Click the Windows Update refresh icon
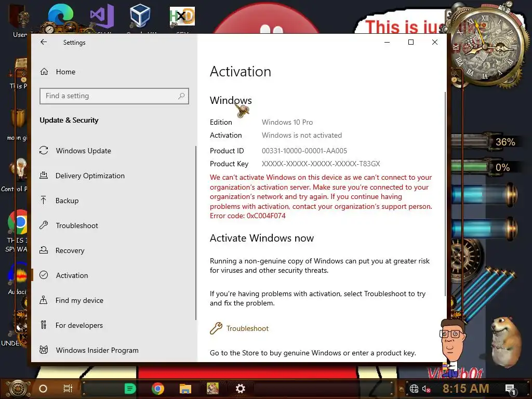 pyautogui.click(x=44, y=150)
